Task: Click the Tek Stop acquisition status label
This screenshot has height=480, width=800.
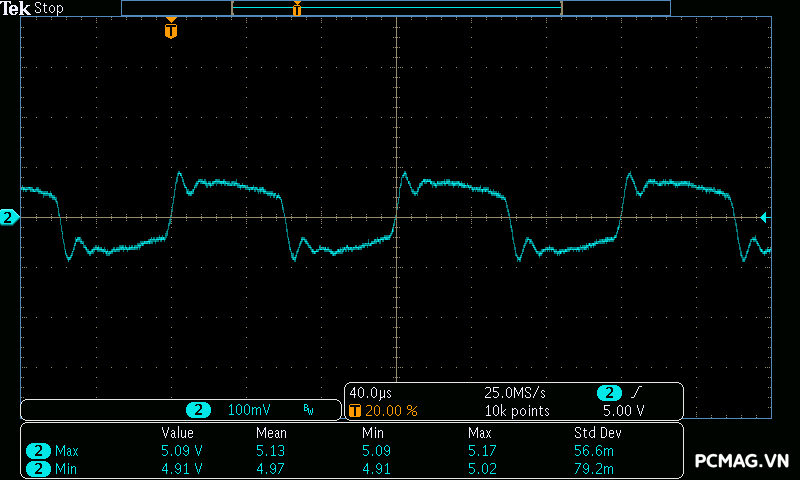Action: (32, 8)
